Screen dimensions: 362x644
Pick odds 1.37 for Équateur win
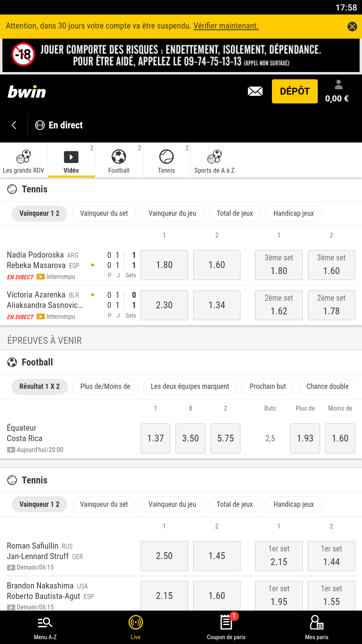(155, 438)
